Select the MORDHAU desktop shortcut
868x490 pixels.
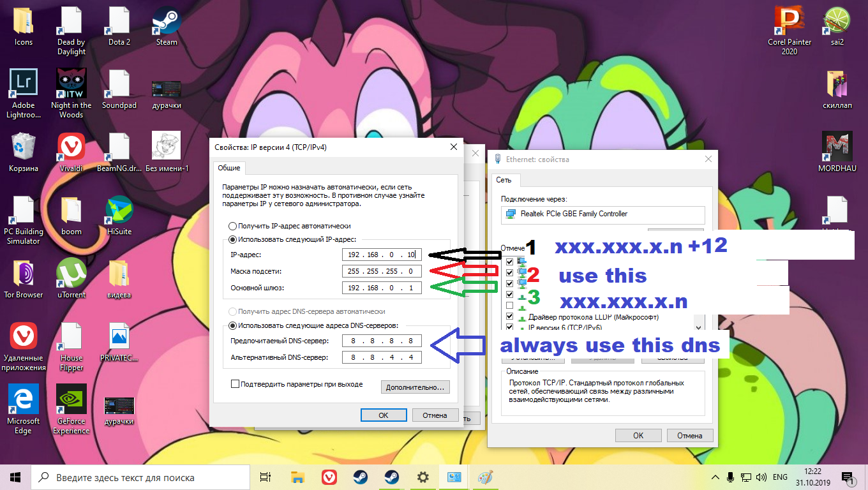point(837,152)
